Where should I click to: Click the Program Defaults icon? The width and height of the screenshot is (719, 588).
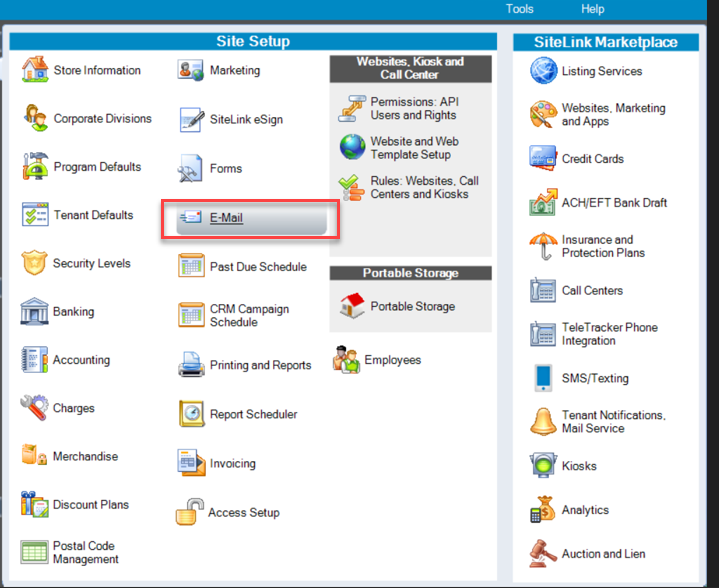pos(35,166)
